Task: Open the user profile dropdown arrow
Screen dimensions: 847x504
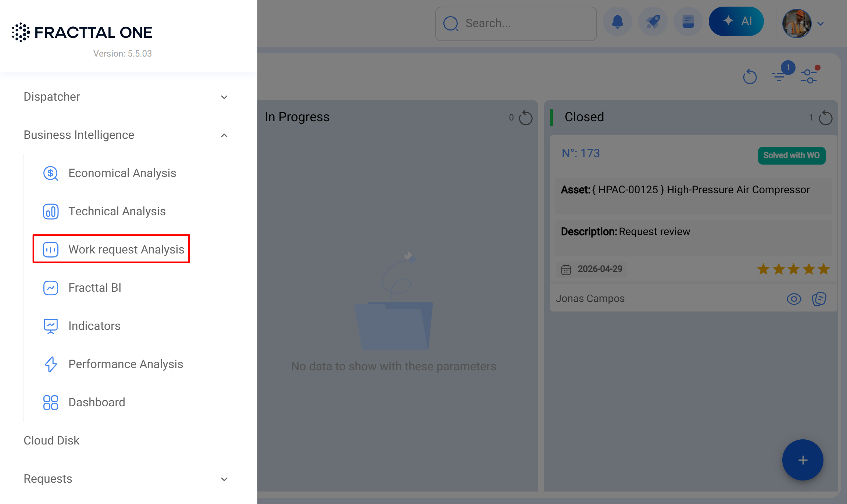Action: point(821,24)
